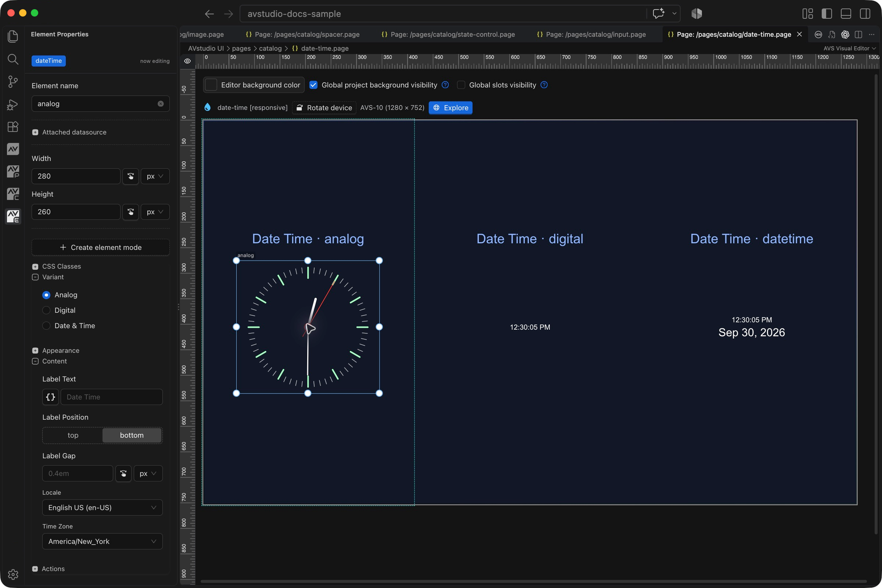882x588 pixels.
Task: Open the AV logo icon with P badge
Action: [13, 172]
